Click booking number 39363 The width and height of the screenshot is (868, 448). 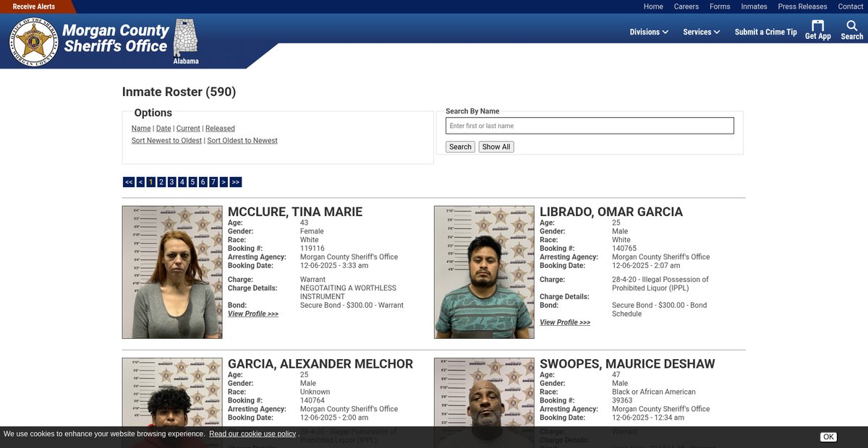tap(622, 400)
